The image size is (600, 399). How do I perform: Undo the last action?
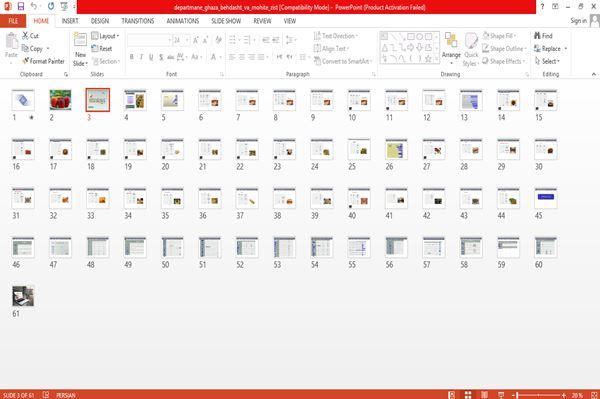(34, 7)
